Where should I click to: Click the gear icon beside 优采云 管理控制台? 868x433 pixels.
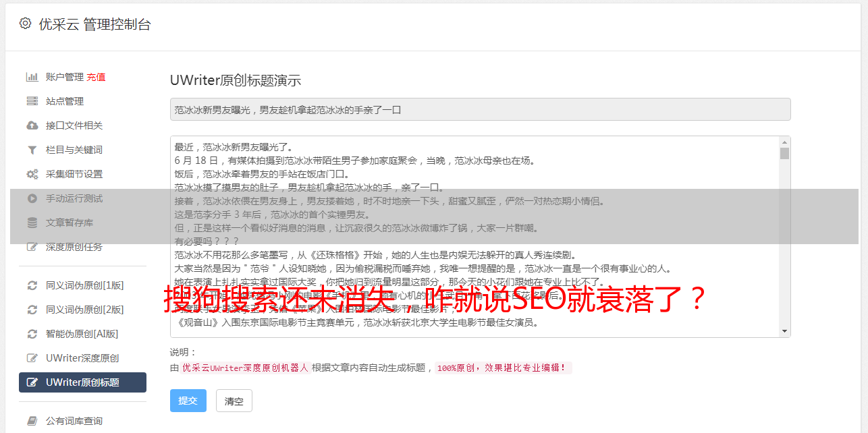(26, 24)
